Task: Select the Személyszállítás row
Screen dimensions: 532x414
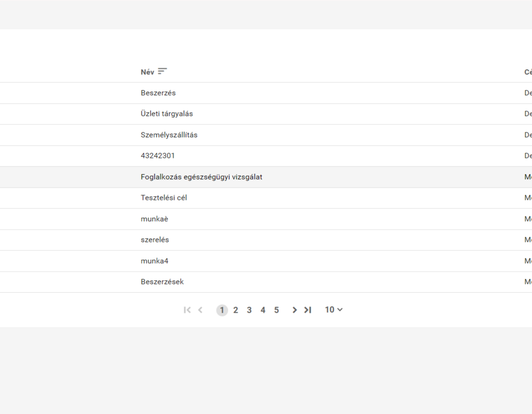Action: click(x=266, y=135)
